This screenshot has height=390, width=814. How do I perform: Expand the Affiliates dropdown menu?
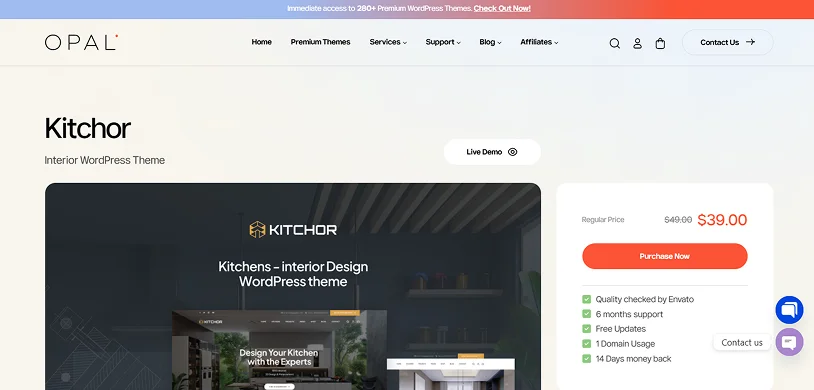(539, 42)
